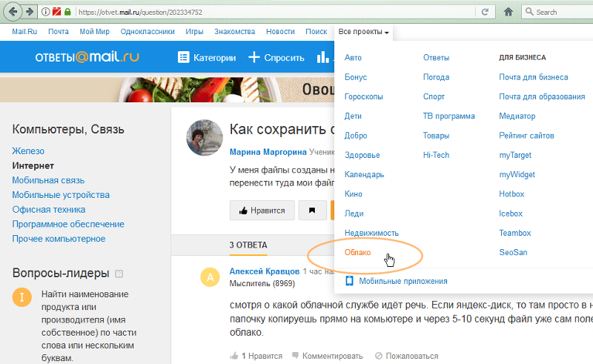Open Новости in top navigation
This screenshot has height=364, width=593.
click(x=280, y=32)
